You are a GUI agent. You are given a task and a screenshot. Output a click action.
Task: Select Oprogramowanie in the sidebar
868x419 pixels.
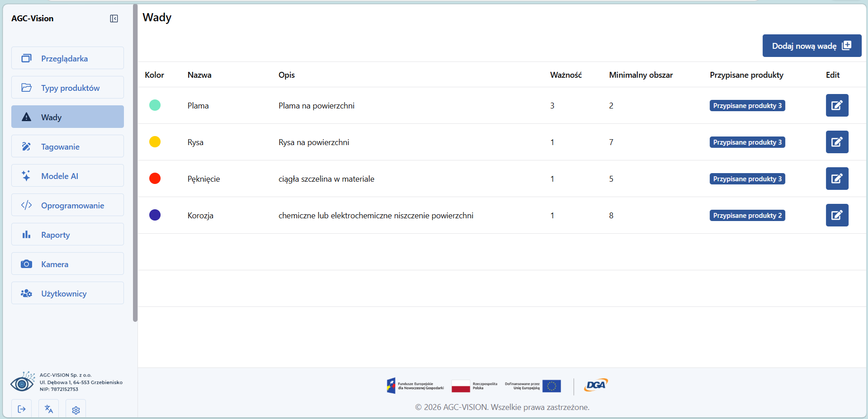coord(67,205)
